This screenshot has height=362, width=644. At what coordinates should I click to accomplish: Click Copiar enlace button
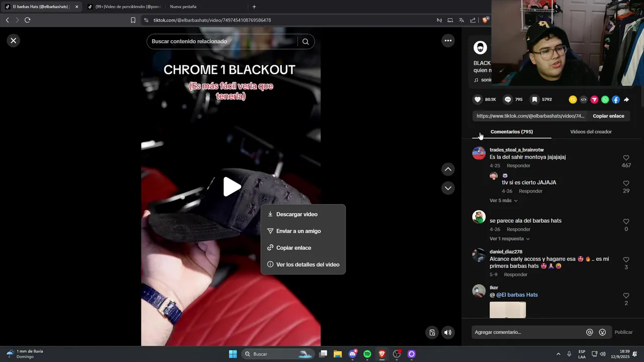coord(608,116)
